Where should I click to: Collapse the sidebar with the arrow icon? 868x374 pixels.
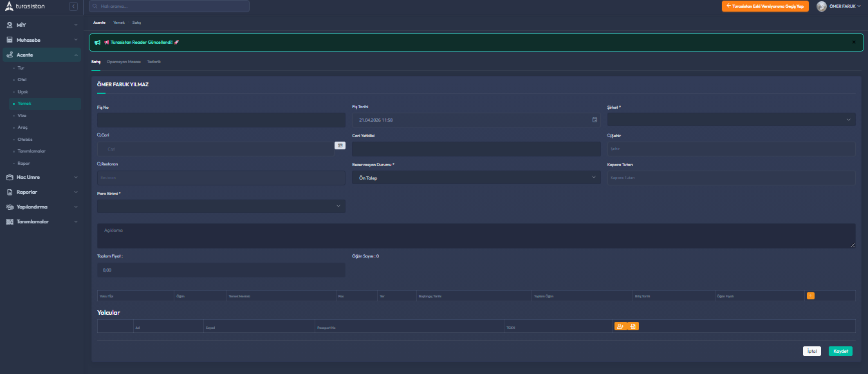point(73,6)
